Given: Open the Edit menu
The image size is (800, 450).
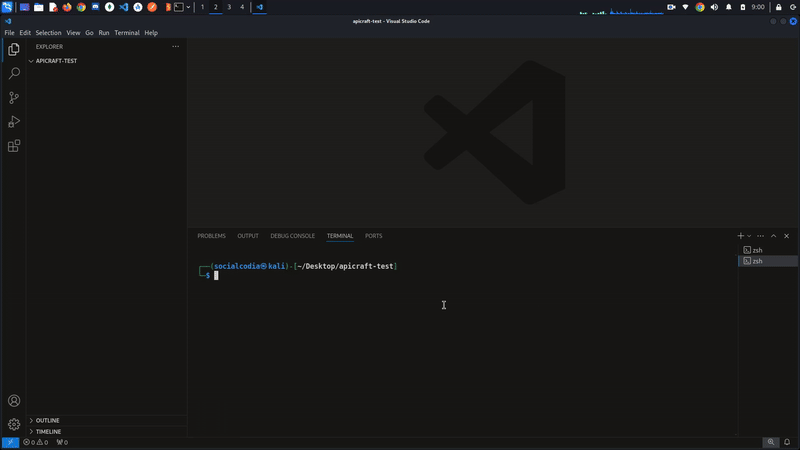Looking at the screenshot, I should click(x=25, y=33).
